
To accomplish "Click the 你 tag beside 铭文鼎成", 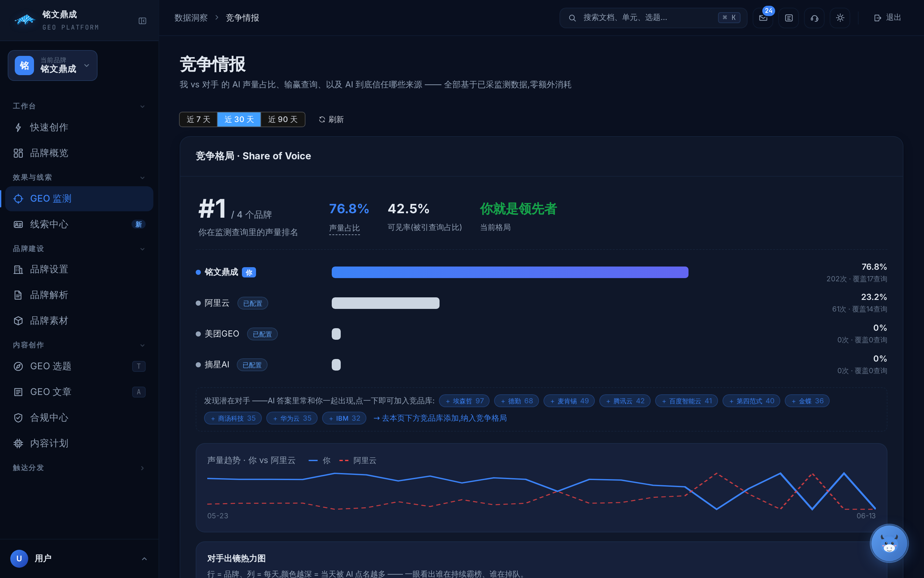I will (x=249, y=273).
